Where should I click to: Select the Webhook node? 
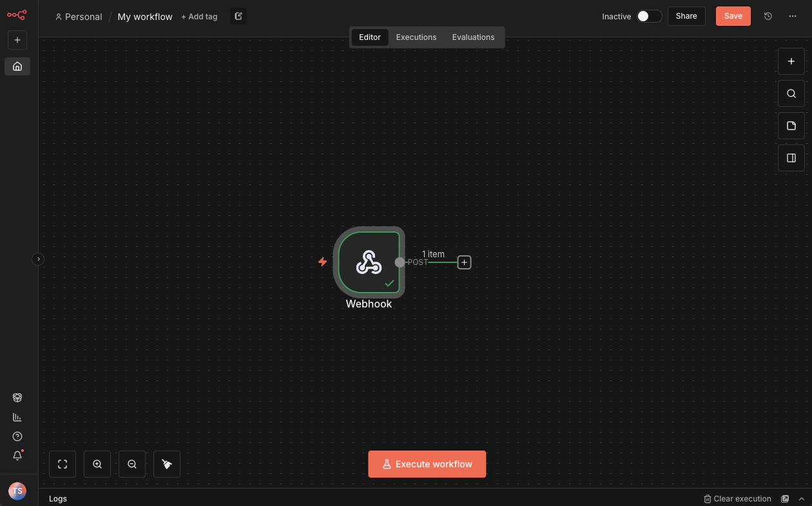point(369,262)
